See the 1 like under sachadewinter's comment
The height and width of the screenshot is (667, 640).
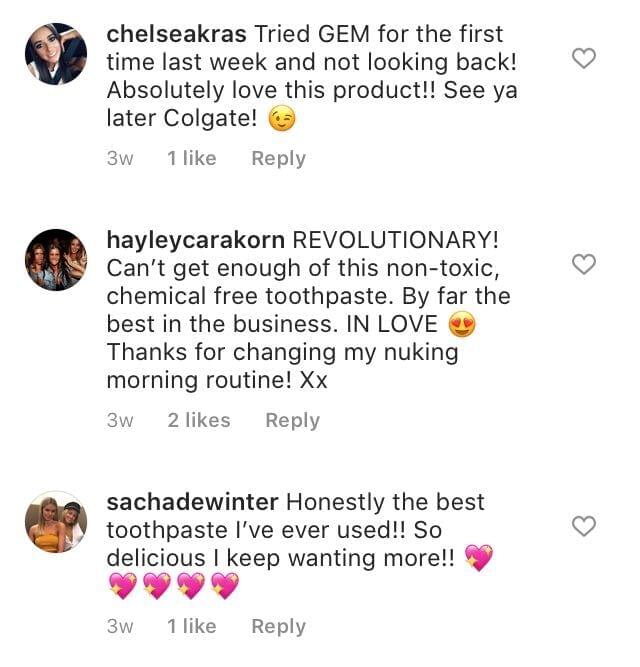coord(192,626)
